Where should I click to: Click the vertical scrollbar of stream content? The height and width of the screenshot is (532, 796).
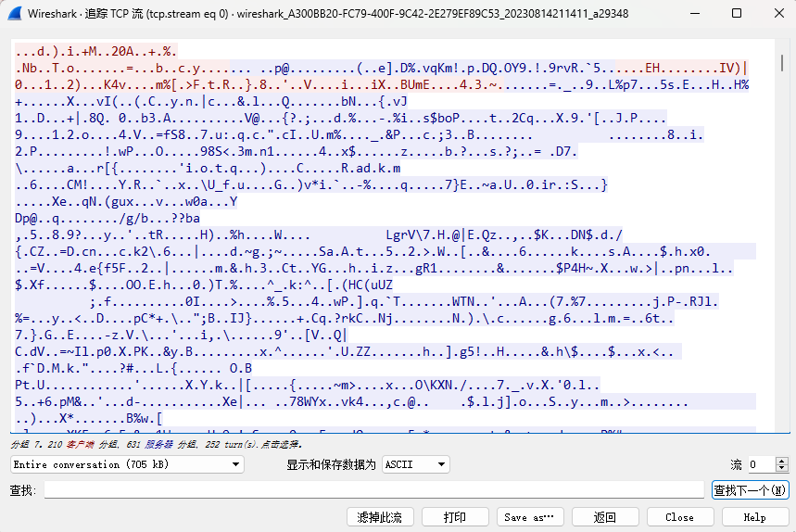pos(781,232)
